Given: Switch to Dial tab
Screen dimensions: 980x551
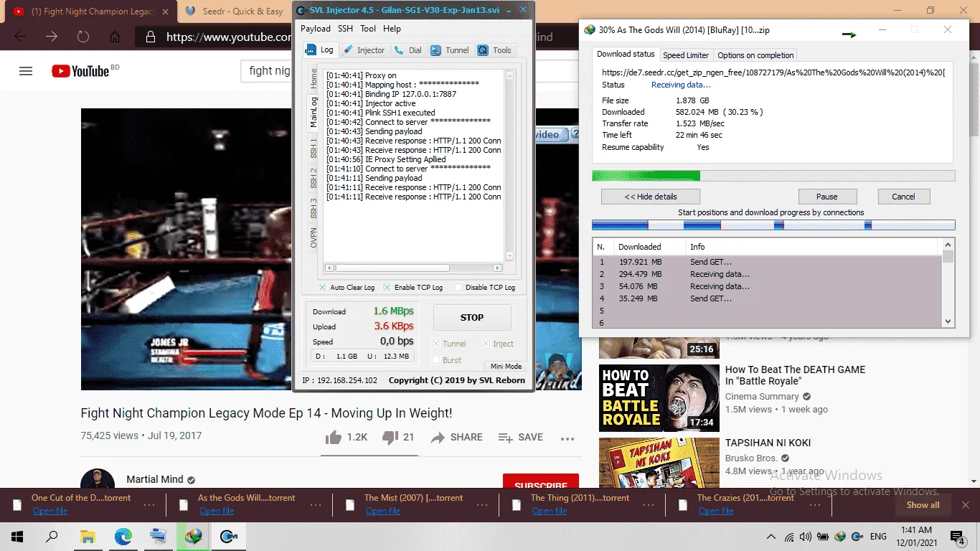Looking at the screenshot, I should [x=408, y=50].
